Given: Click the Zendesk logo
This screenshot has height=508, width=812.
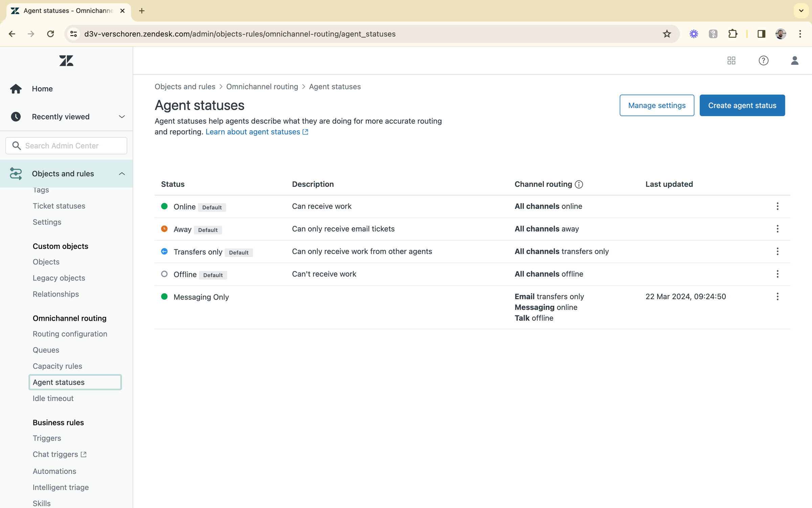Looking at the screenshot, I should 66,61.
